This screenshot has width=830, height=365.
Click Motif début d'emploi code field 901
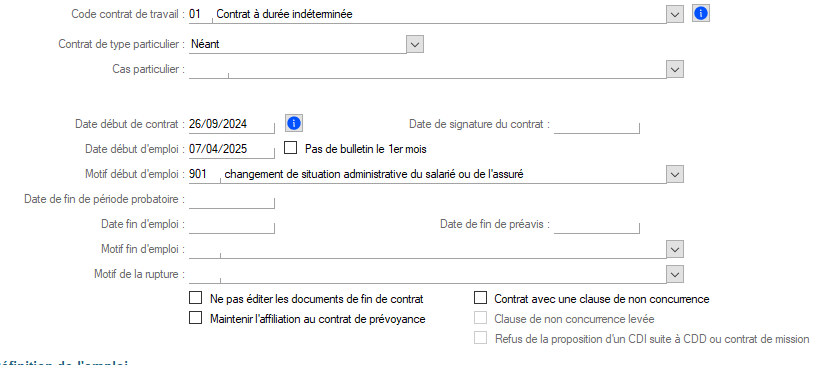[x=204, y=174]
